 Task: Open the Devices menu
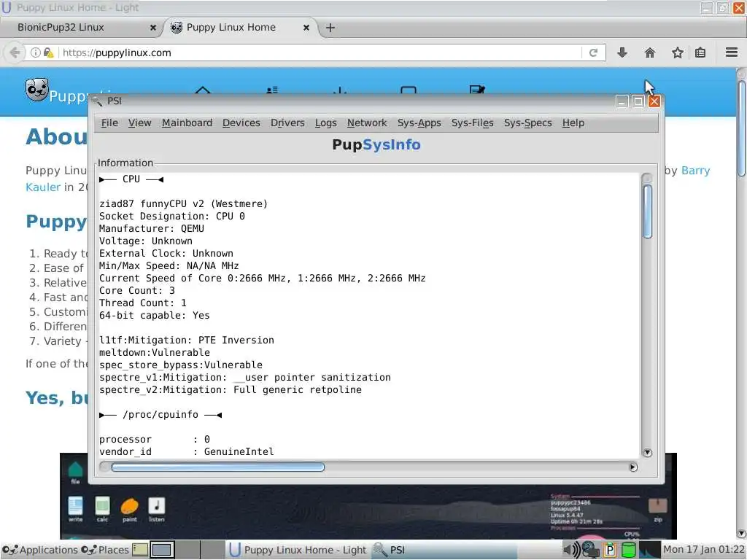pos(241,122)
